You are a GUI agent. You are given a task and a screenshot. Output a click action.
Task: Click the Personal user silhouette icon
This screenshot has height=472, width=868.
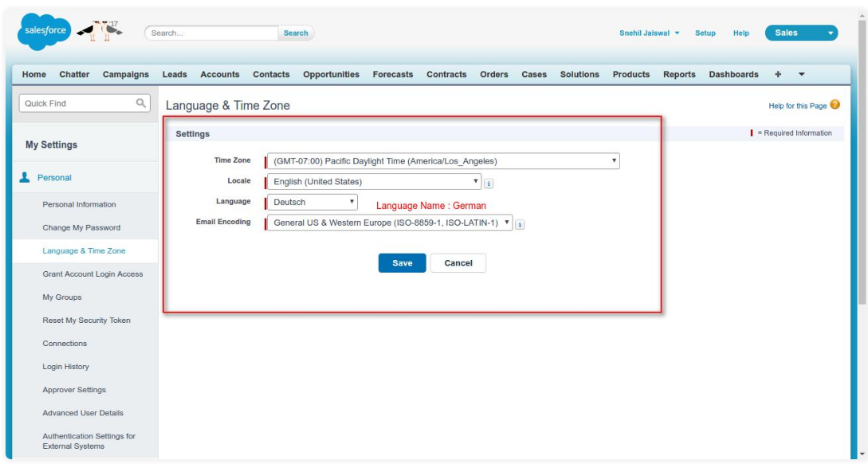[x=25, y=177]
